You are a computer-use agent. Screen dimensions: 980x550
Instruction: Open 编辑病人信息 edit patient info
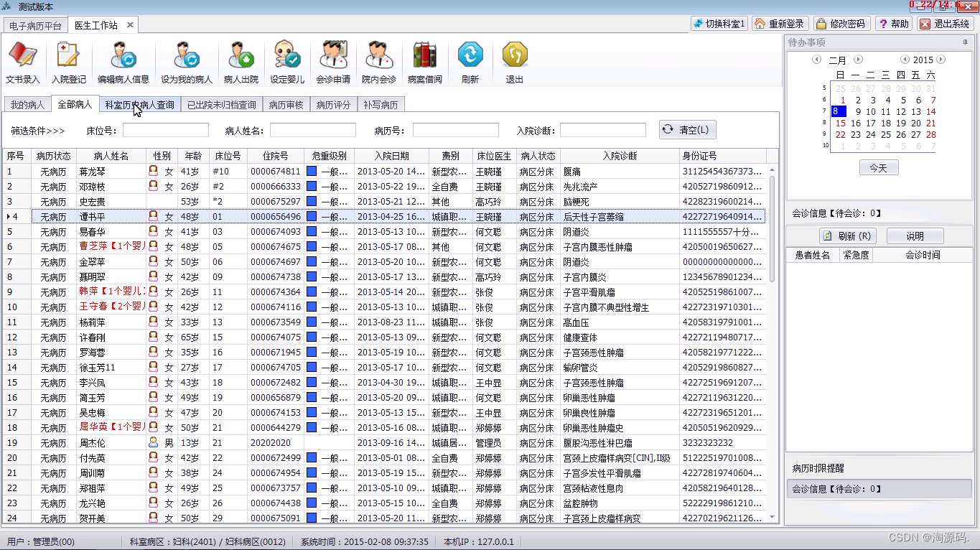click(x=123, y=63)
